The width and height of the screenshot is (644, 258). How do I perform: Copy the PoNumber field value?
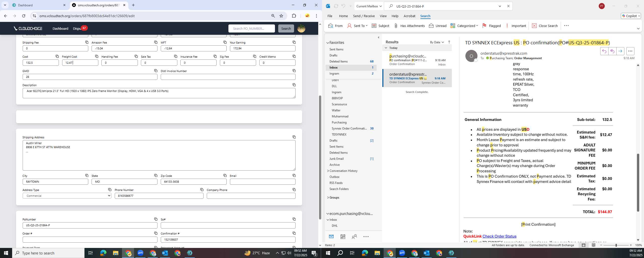[156, 219]
